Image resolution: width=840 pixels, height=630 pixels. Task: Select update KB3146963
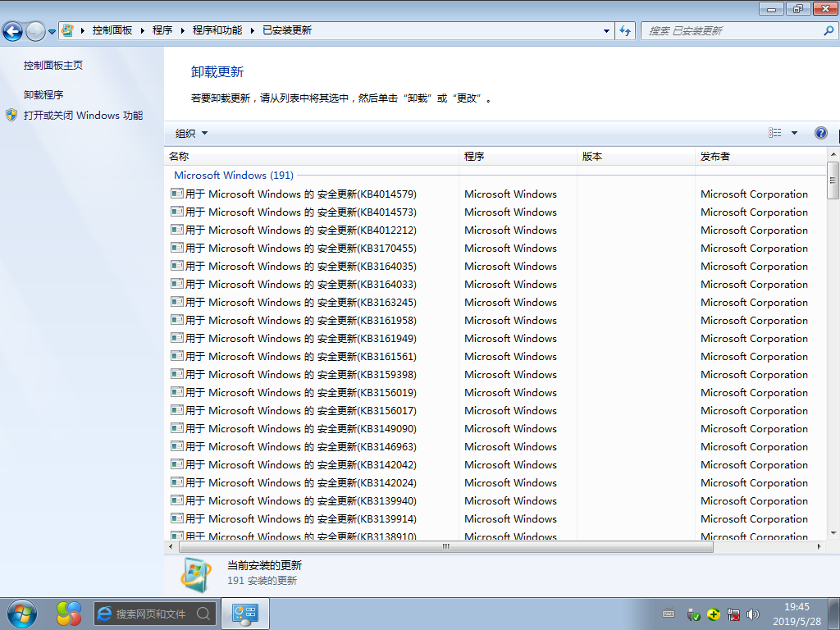pyautogui.click(x=294, y=447)
